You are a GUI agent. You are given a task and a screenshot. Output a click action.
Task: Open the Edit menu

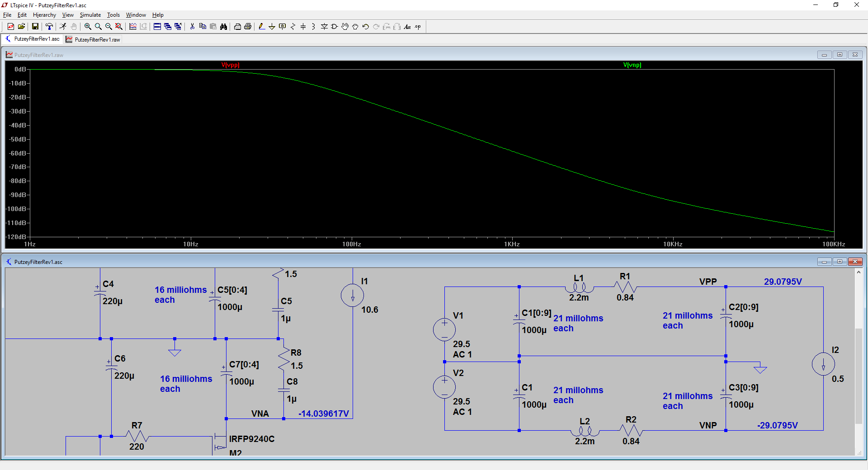tap(22, 15)
